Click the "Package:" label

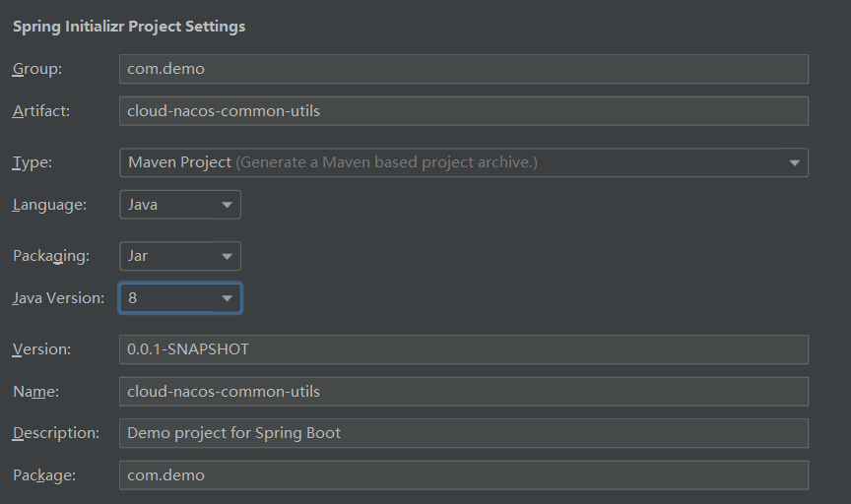click(x=44, y=475)
